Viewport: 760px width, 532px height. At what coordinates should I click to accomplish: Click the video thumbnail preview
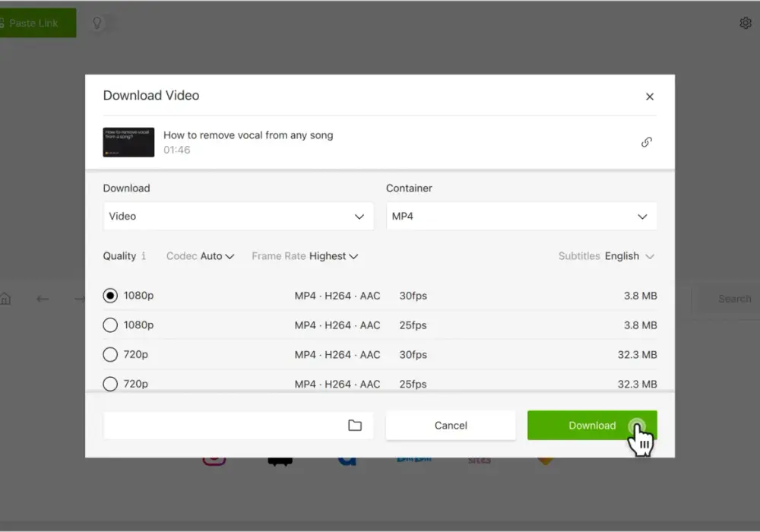point(128,142)
